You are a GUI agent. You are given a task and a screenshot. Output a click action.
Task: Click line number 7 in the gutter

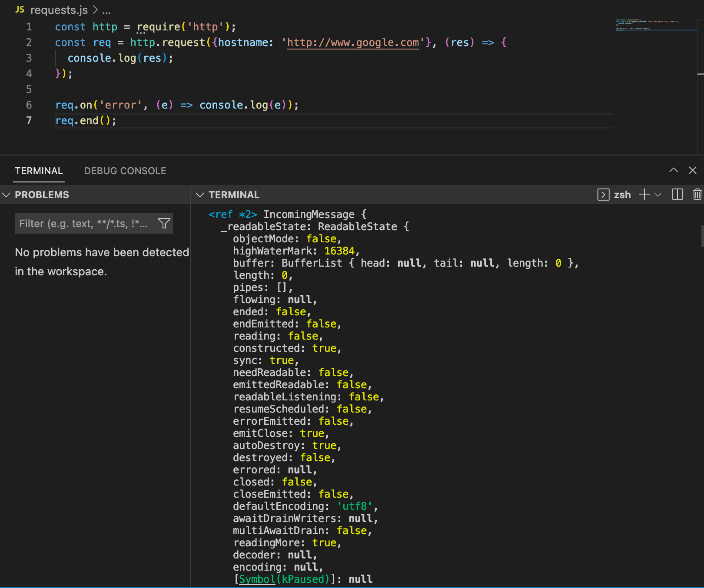(29, 121)
